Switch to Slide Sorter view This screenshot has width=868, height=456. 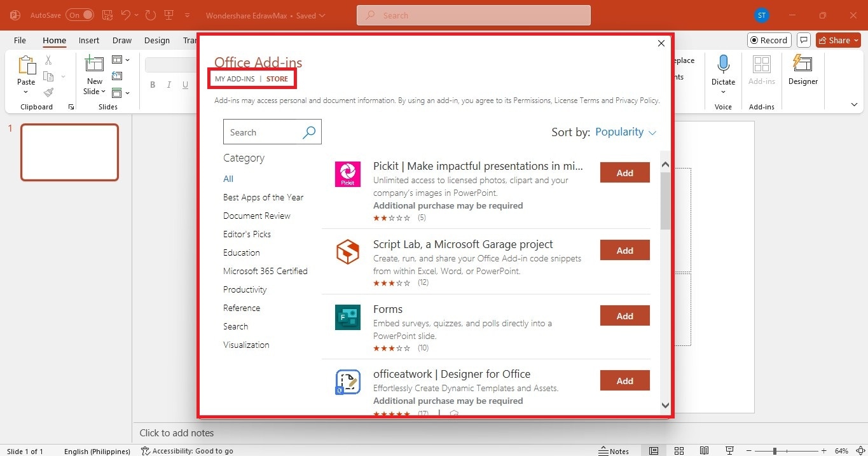[x=679, y=451]
